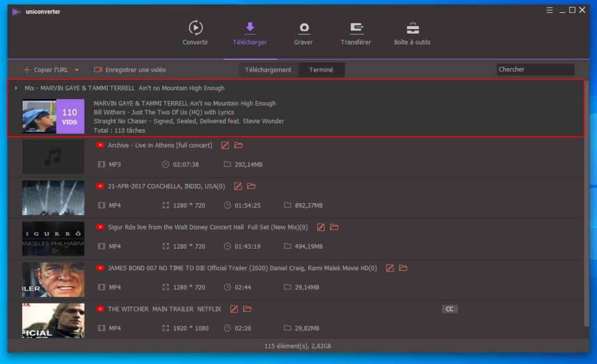Click the CC subtitle badge on THE WITCHER
597x364 pixels.
pyautogui.click(x=449, y=309)
